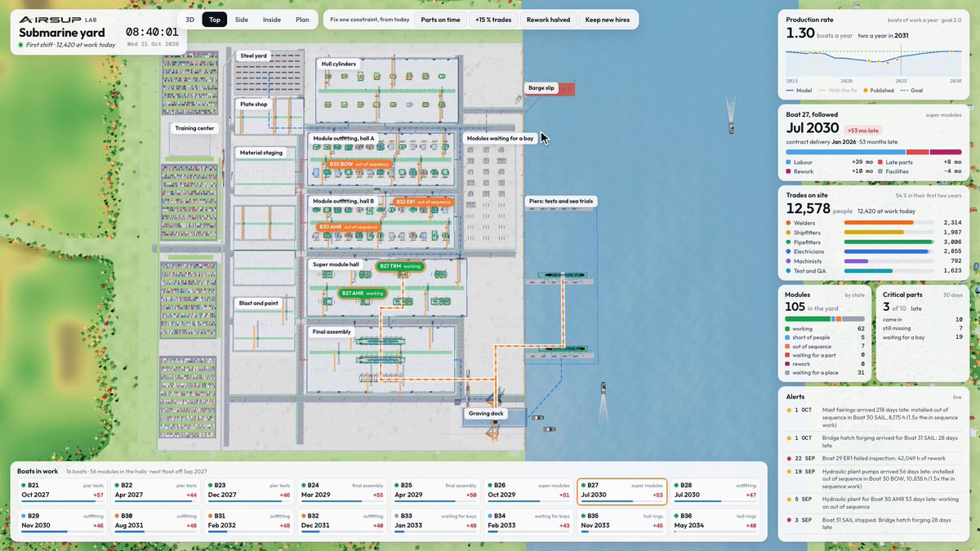Open Module outfitting hall A label
The height and width of the screenshot is (551, 980).
(344, 139)
